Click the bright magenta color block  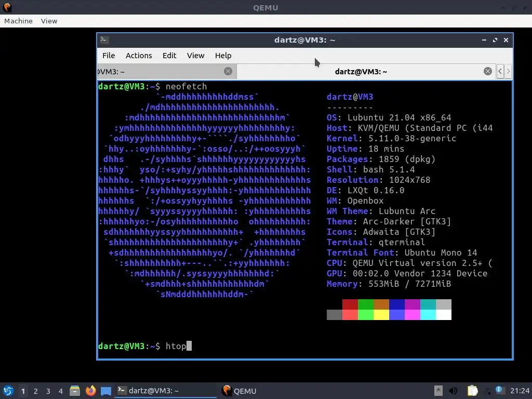(x=412, y=315)
